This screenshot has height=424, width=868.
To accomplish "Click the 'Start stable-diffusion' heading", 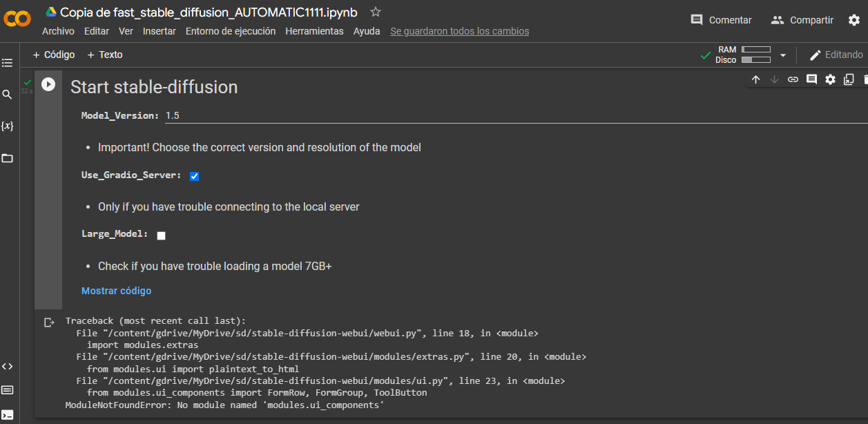I will coord(154,87).
